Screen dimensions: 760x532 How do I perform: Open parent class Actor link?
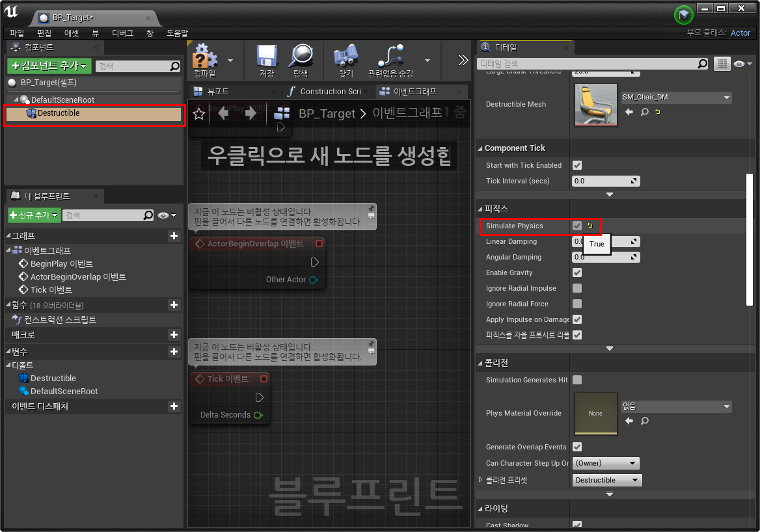740,33
